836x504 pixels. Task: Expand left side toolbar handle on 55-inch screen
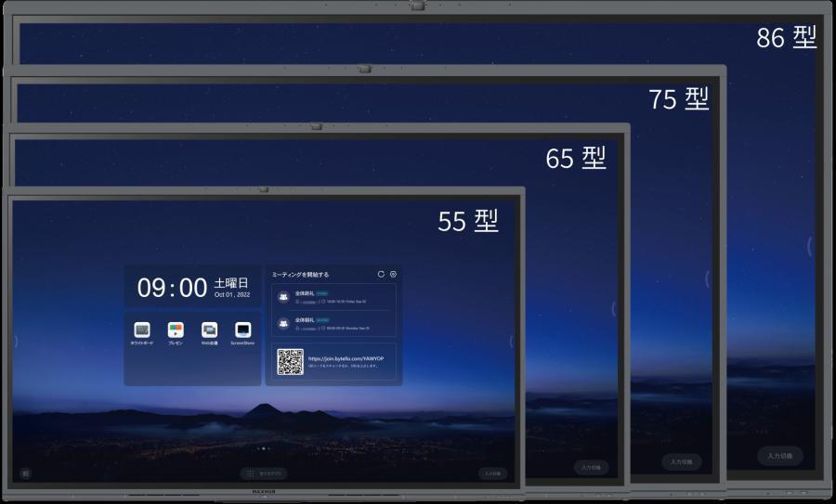pos(16,341)
